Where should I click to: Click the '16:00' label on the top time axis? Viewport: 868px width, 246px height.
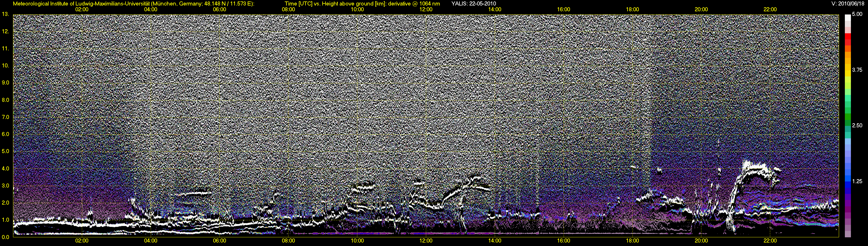[x=564, y=10]
